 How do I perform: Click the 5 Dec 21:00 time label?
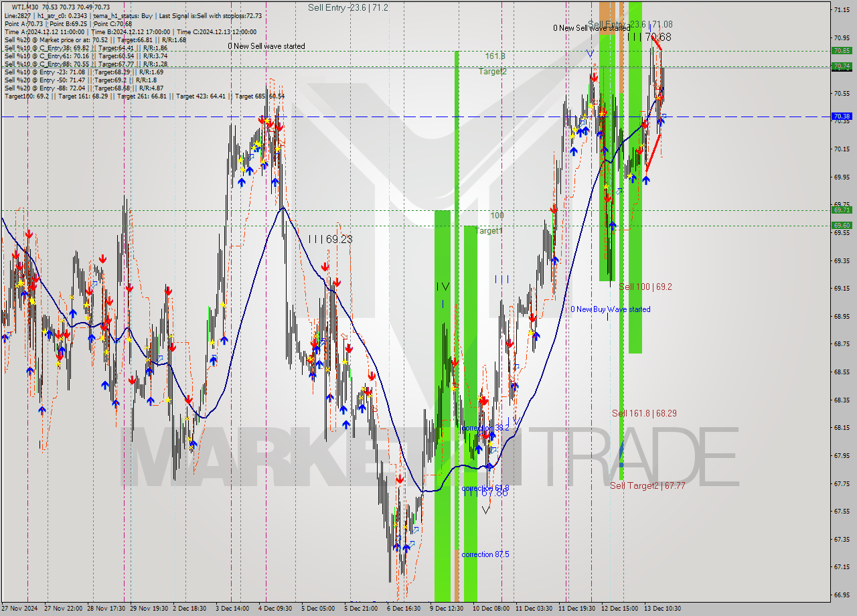tap(361, 609)
